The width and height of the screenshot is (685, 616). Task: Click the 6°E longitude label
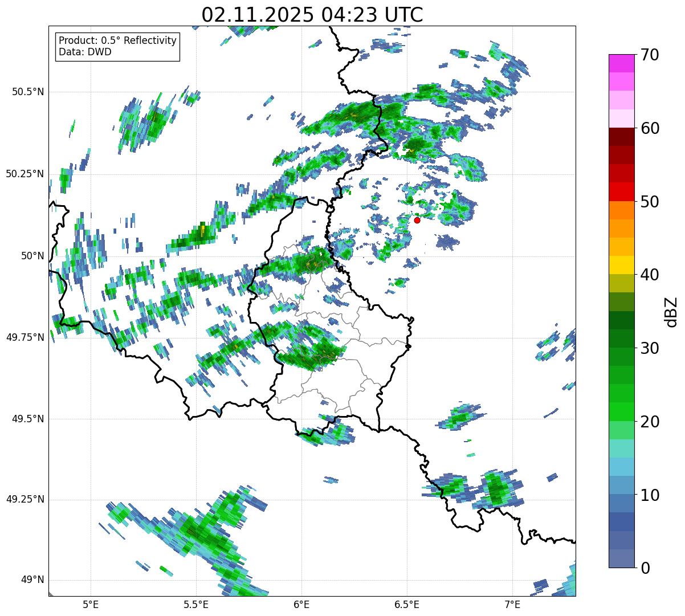pyautogui.click(x=301, y=604)
